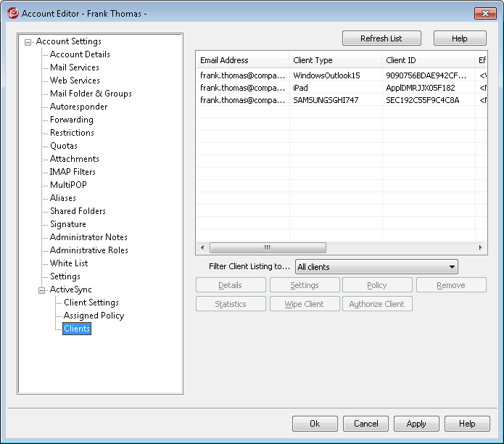
Task: Select Mail Services in the tree
Action: (74, 67)
